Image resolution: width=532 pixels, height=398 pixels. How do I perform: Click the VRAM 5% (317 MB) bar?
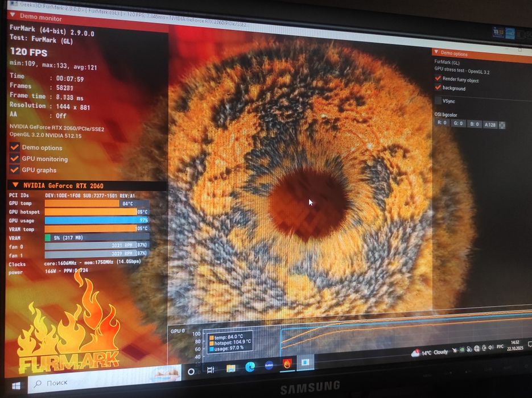97,238
